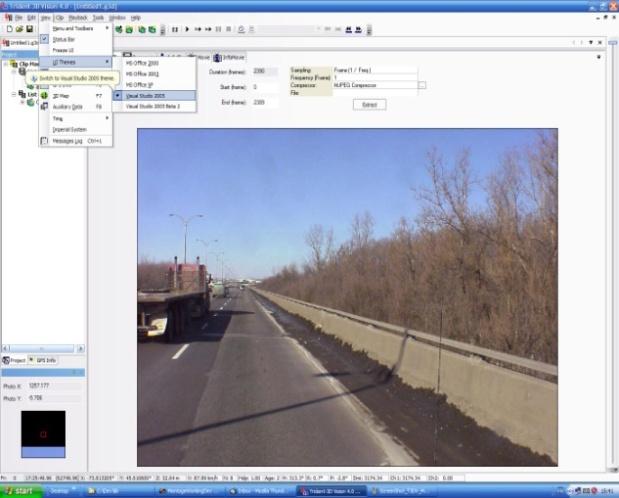The height and width of the screenshot is (498, 619).
Task: Click the 3D Map globe icon
Action: click(x=45, y=96)
